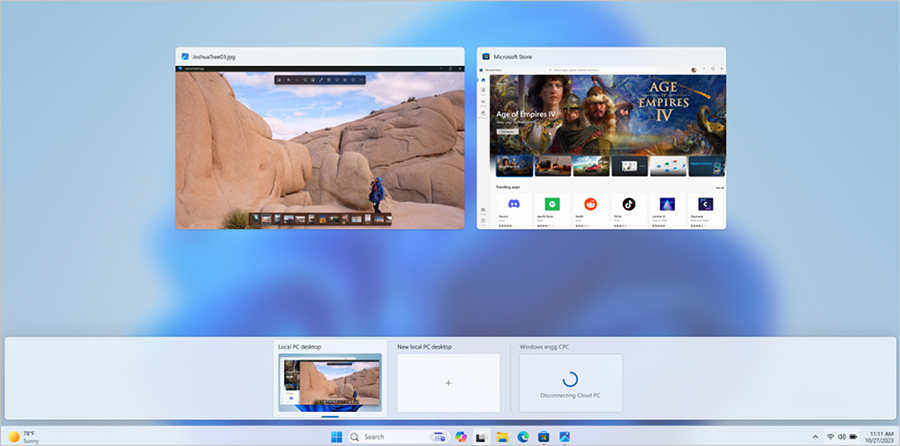Open the Windows Start menu
Screen dimensions: 900x446
tap(336, 437)
